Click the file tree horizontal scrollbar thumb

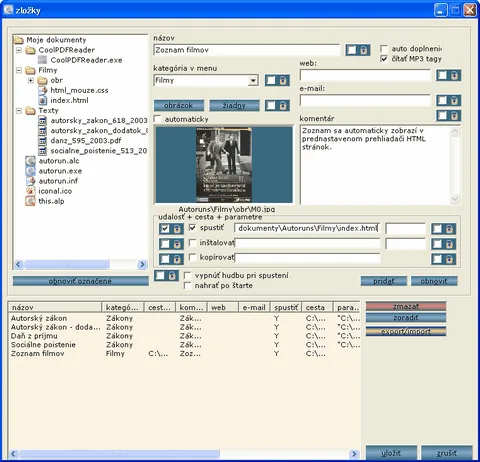67,264
